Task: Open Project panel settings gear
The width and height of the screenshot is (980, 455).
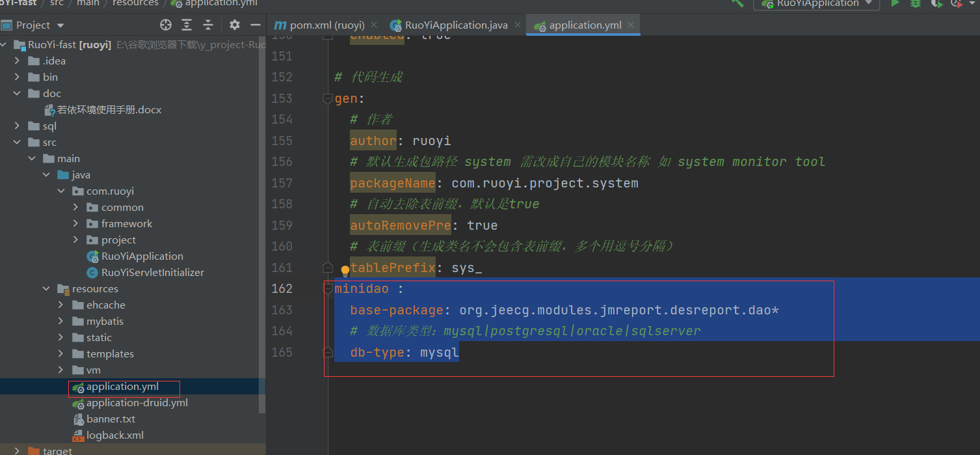Action: [235, 25]
